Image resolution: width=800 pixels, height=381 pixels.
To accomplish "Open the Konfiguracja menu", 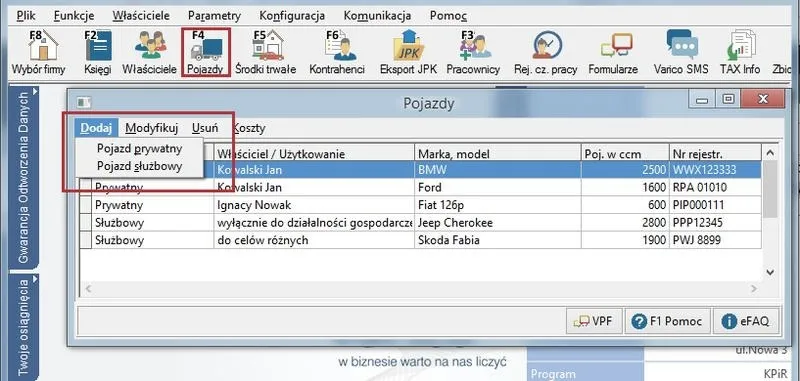I will pos(292,16).
